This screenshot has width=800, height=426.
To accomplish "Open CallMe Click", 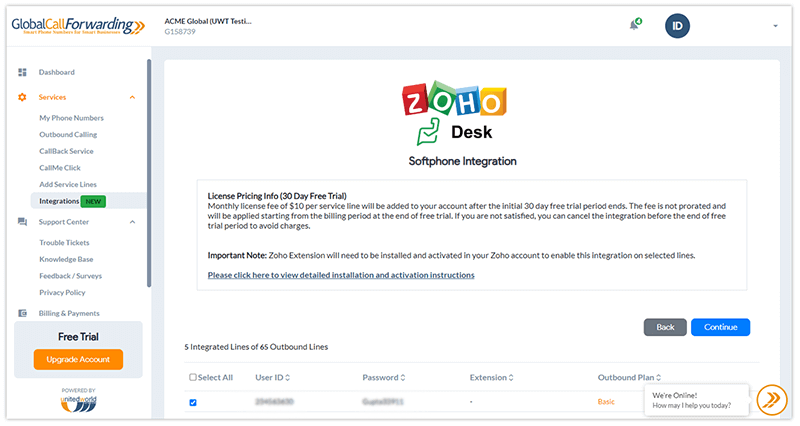I will click(x=60, y=168).
